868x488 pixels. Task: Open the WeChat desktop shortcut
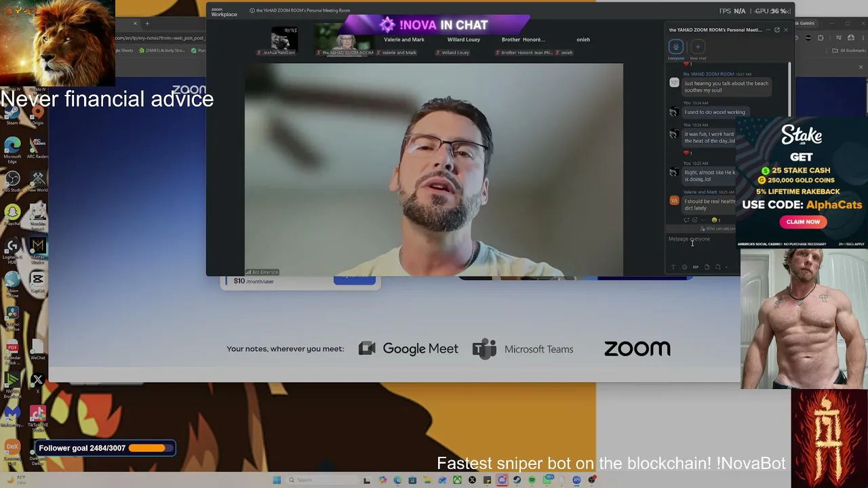pyautogui.click(x=37, y=350)
